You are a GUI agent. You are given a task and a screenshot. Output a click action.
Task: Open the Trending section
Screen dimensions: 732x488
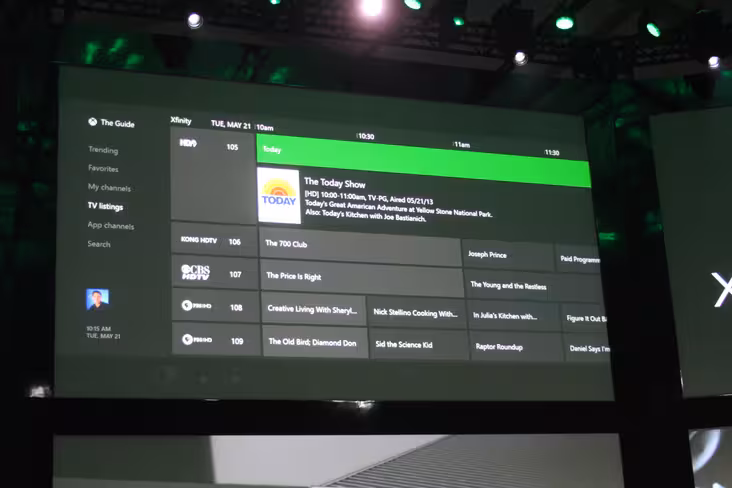[103, 150]
